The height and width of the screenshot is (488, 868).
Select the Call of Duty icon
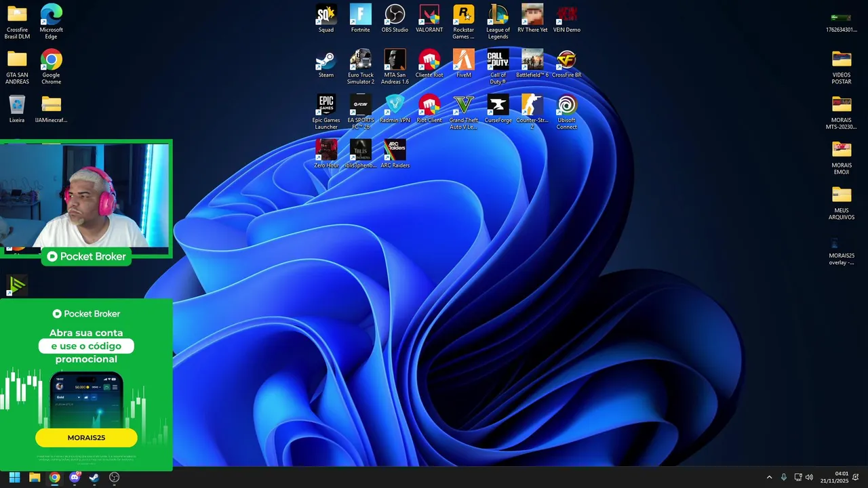pos(498,67)
